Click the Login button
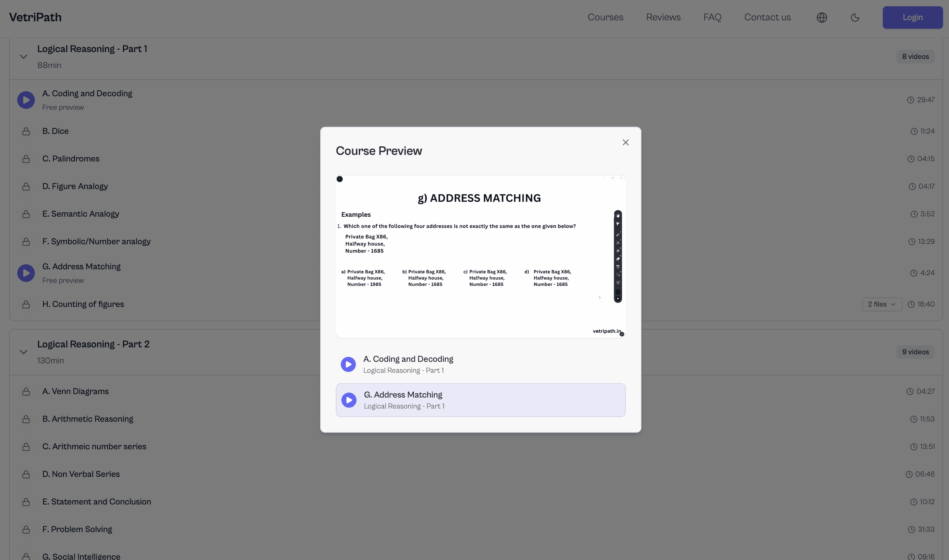 coord(912,17)
